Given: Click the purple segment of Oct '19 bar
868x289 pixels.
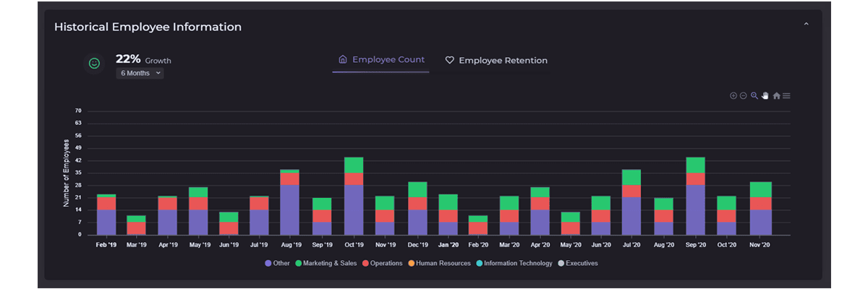Looking at the screenshot, I should coord(354,210).
